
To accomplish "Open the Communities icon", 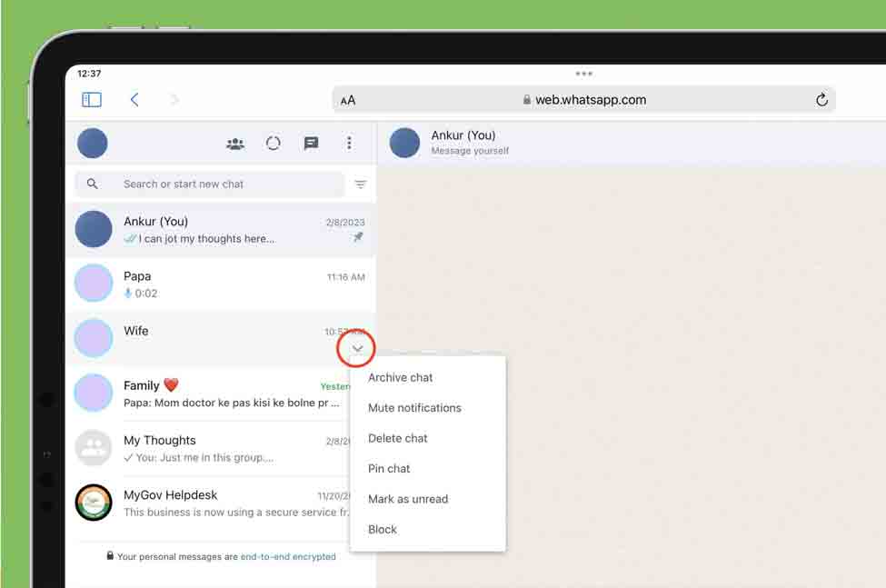I will pyautogui.click(x=235, y=144).
